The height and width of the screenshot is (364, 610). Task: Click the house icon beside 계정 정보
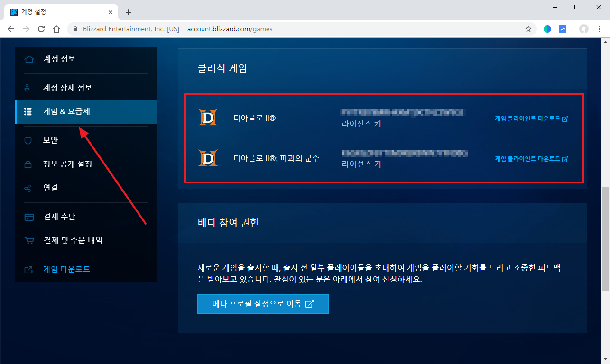29,59
